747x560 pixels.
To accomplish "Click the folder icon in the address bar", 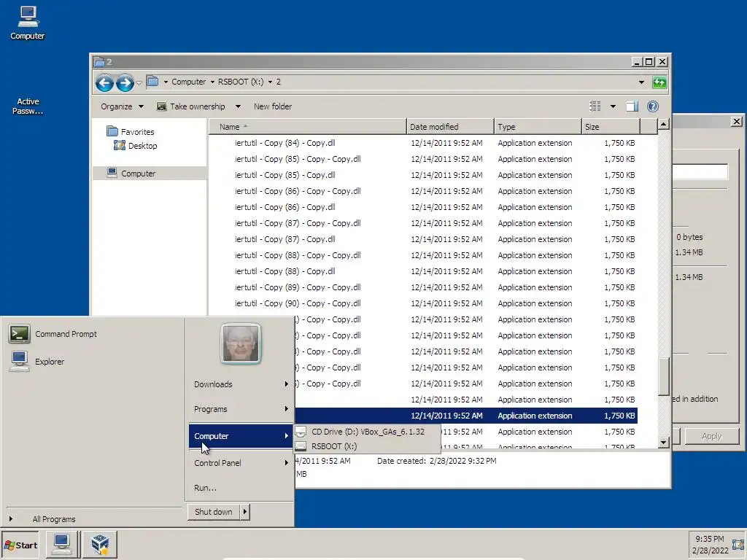I will (152, 82).
